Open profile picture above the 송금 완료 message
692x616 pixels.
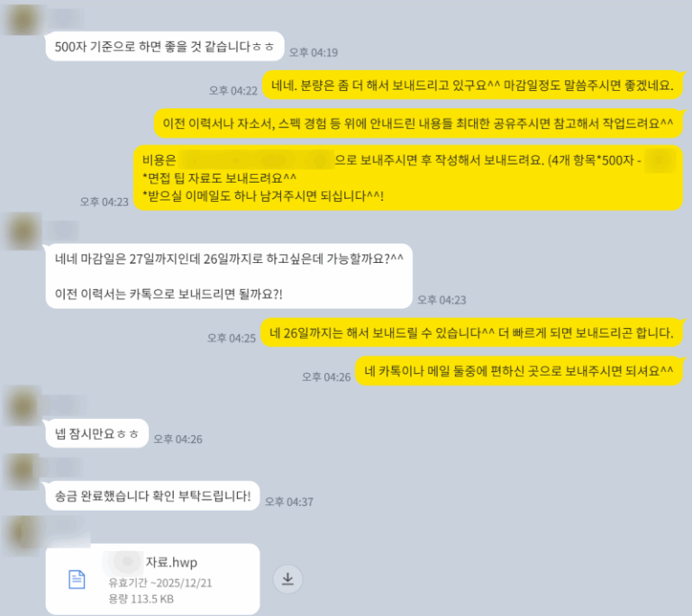[x=23, y=471]
